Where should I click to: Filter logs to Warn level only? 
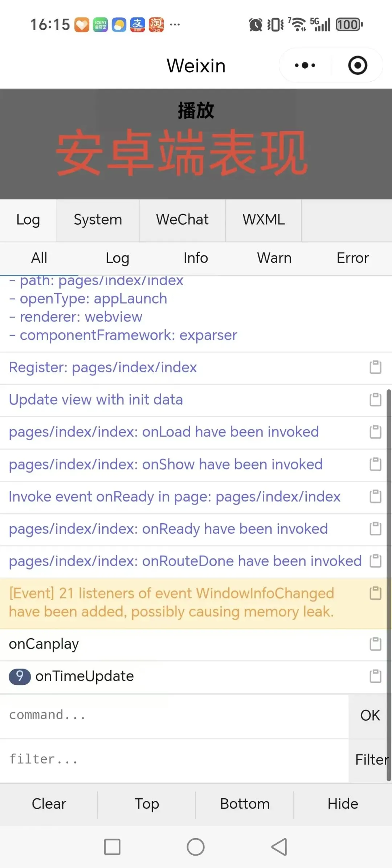274,258
